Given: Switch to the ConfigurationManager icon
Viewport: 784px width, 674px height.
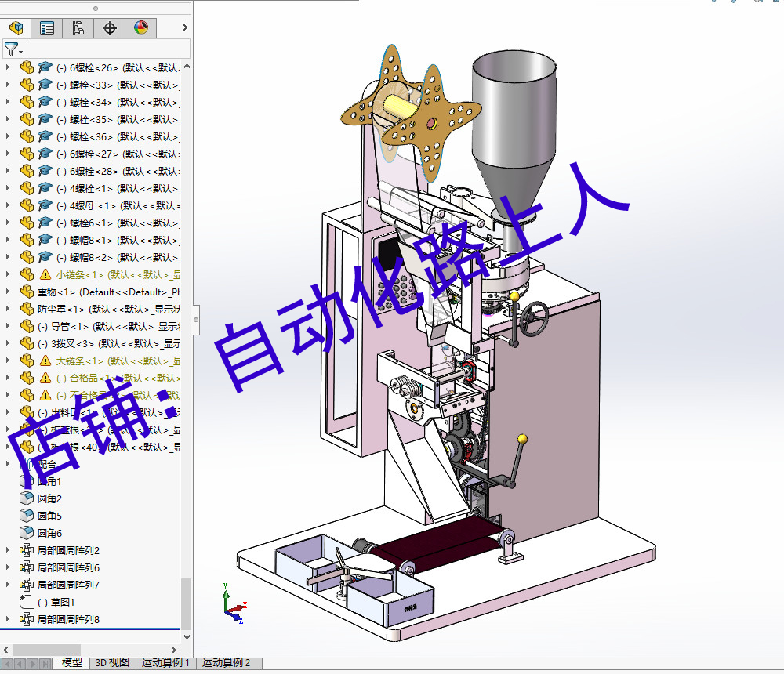Looking at the screenshot, I should [78, 27].
